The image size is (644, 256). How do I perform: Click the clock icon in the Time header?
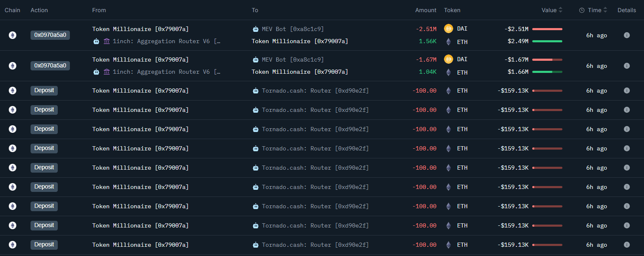pyautogui.click(x=582, y=10)
